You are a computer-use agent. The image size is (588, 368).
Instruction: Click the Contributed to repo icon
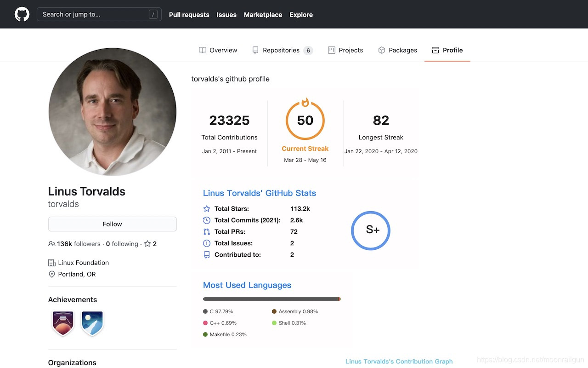[207, 255]
